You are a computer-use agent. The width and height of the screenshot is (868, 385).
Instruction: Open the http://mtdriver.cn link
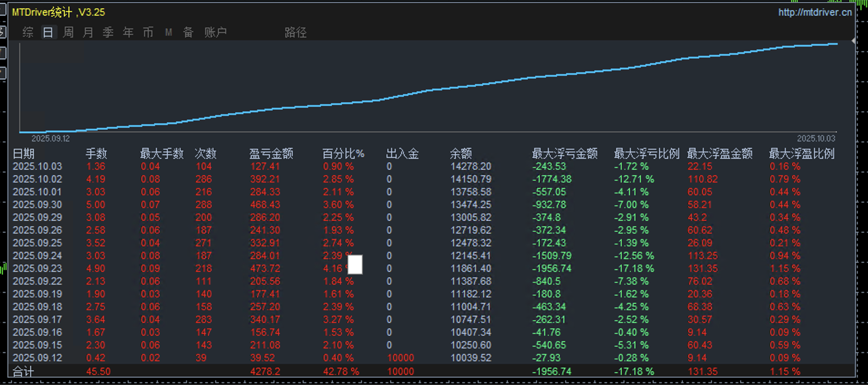click(x=815, y=12)
